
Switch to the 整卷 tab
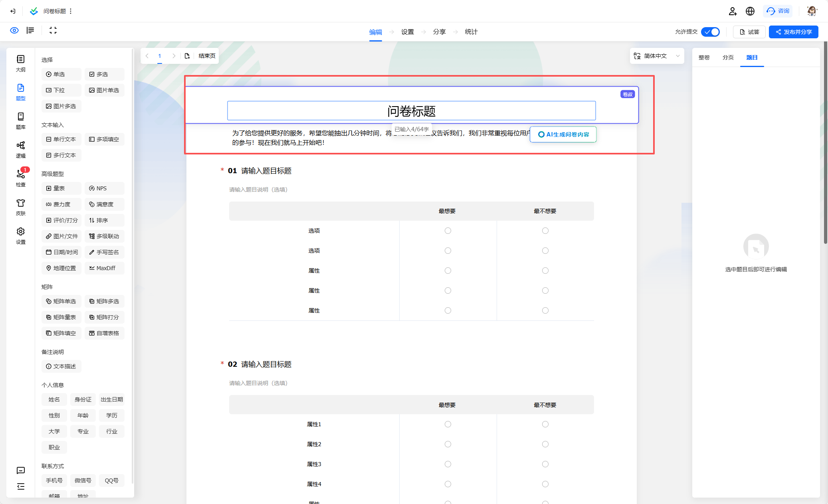point(704,57)
